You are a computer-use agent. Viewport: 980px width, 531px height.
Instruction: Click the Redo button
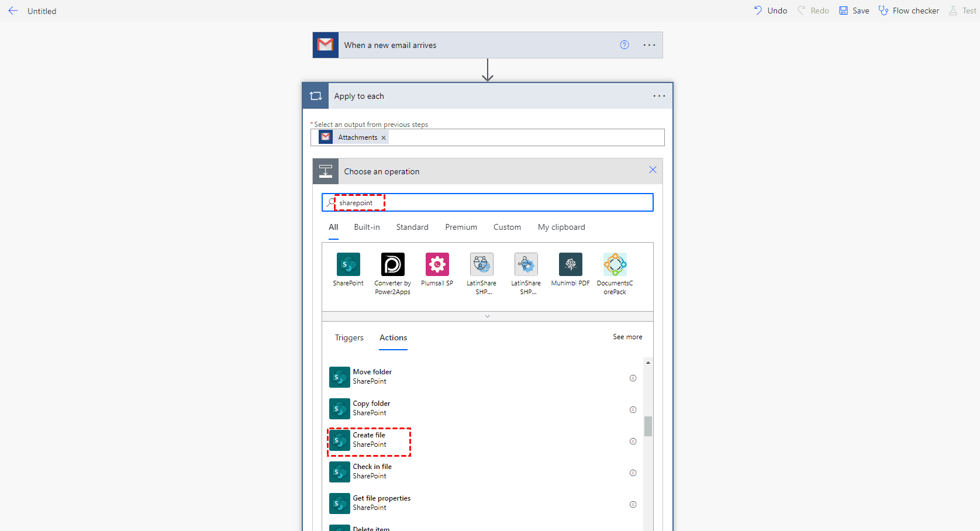point(813,11)
